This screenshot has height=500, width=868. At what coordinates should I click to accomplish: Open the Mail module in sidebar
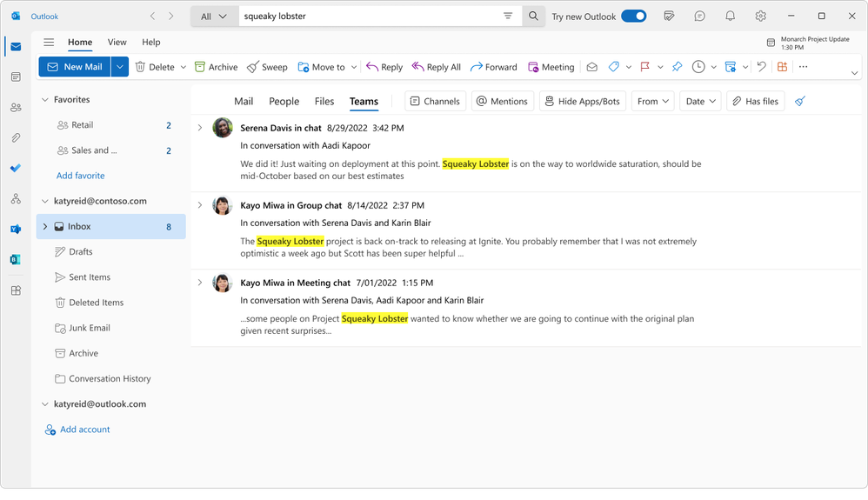[16, 46]
